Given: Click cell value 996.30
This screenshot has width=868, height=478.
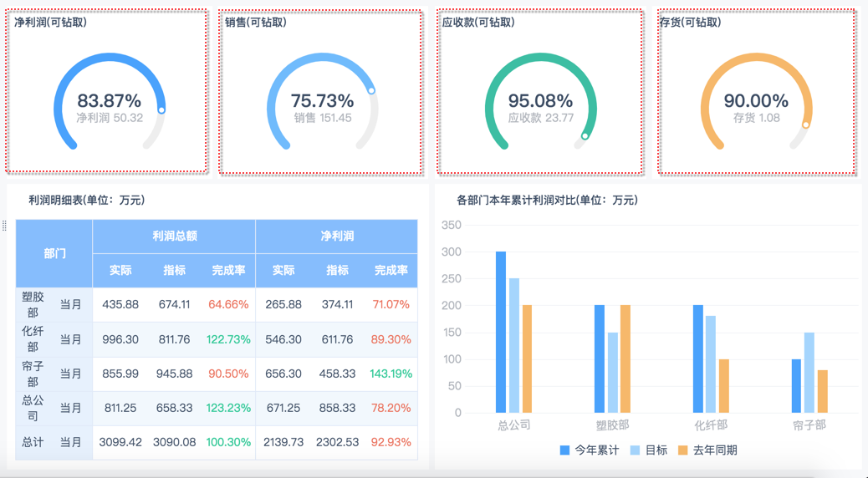Looking at the screenshot, I should [x=120, y=339].
